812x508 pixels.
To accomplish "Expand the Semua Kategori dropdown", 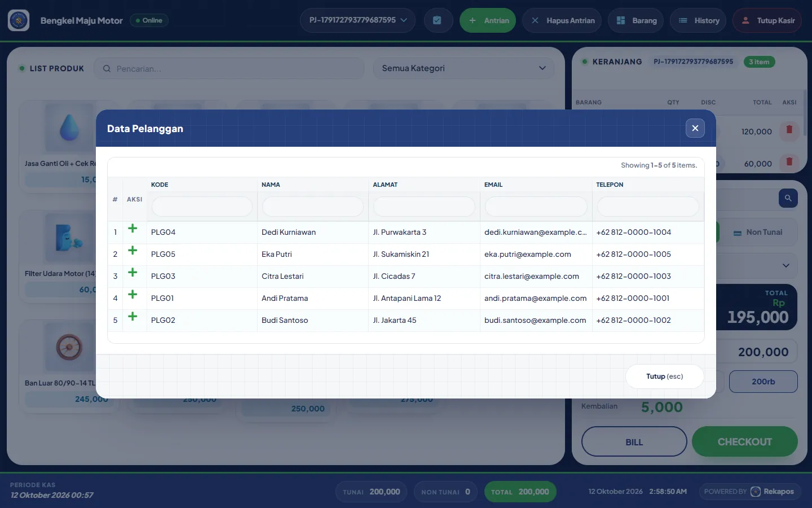I will tap(464, 68).
